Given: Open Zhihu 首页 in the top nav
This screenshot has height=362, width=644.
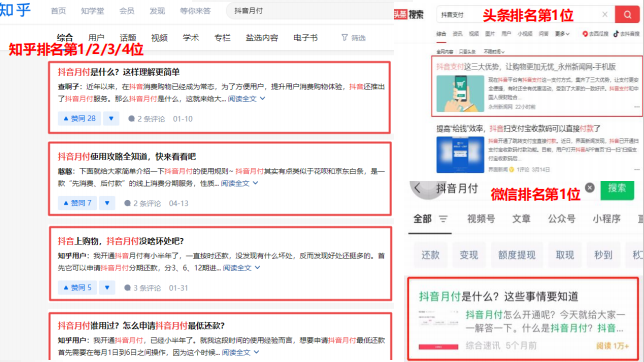Looking at the screenshot, I should (x=58, y=11).
